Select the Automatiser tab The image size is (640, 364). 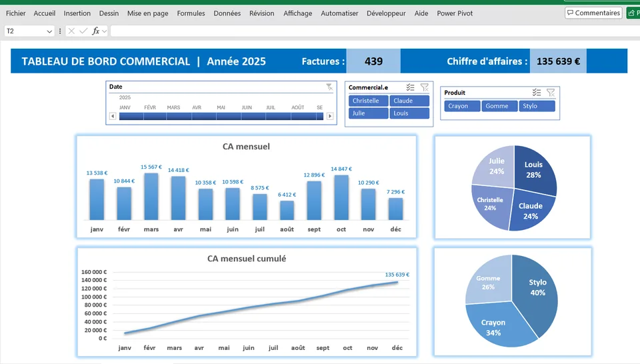tap(339, 13)
